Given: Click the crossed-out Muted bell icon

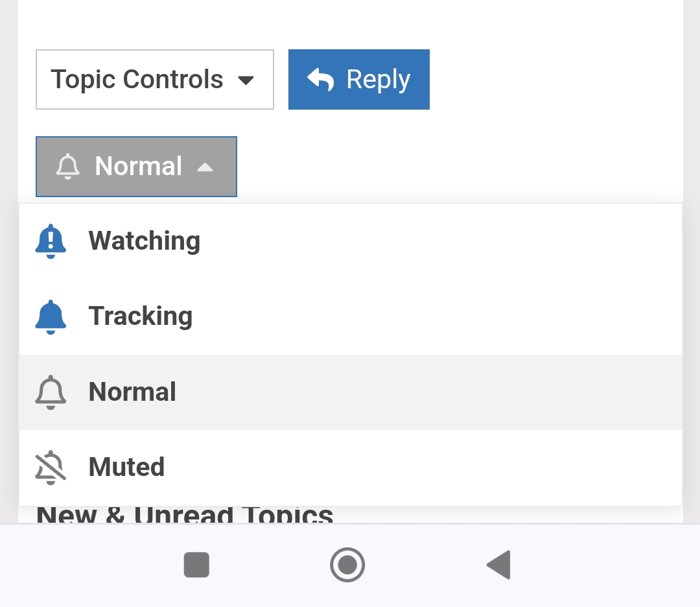Looking at the screenshot, I should coord(51,468).
